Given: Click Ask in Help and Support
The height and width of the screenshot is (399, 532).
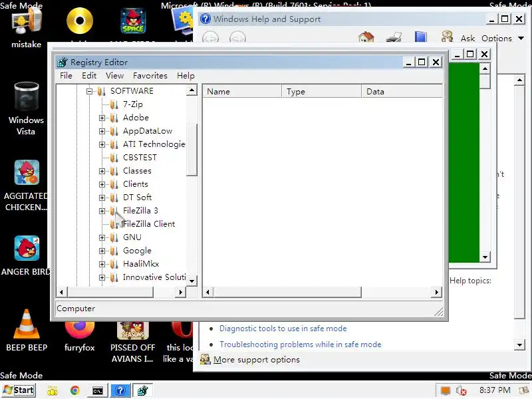Looking at the screenshot, I should (x=467, y=39).
